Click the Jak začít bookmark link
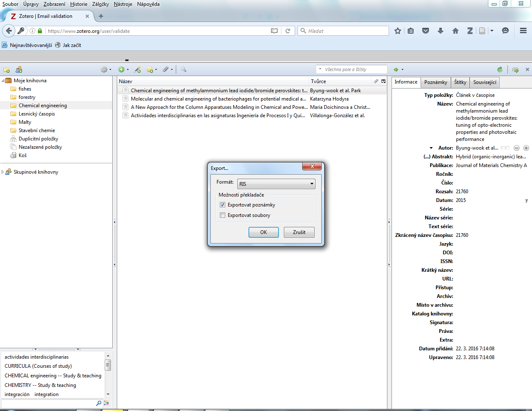The width and height of the screenshot is (532, 411). coord(68,45)
